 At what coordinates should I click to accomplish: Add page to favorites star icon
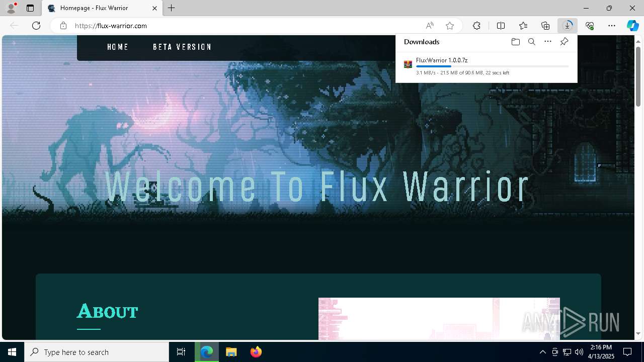[x=450, y=26]
